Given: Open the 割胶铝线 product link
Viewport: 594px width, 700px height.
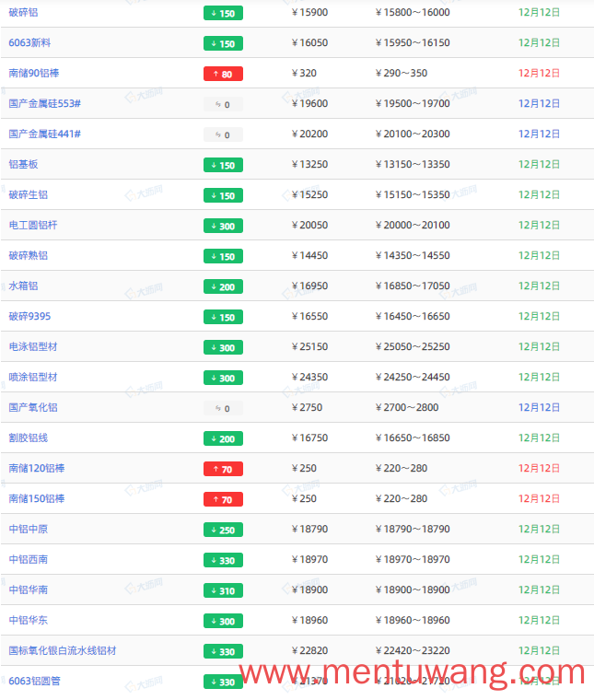Looking at the screenshot, I should (x=29, y=437).
